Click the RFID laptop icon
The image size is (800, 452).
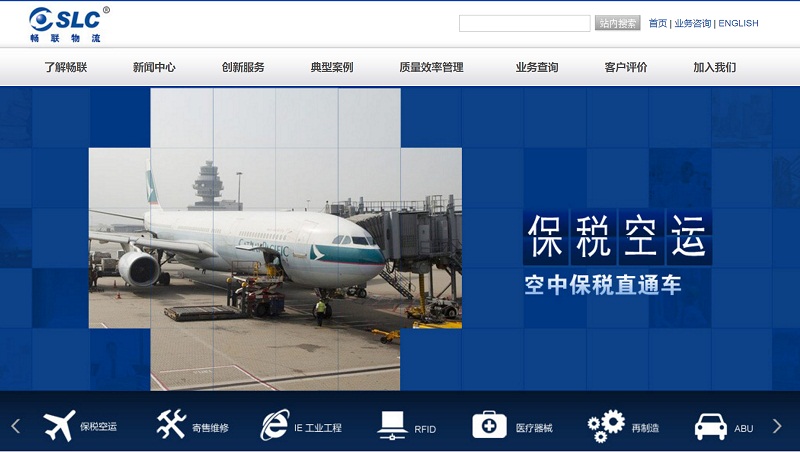tap(392, 426)
